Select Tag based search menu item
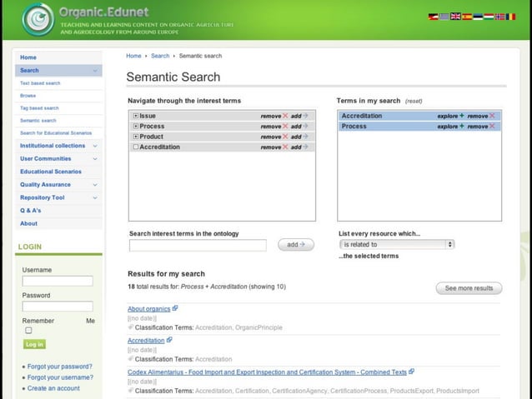The image size is (532, 399). [x=39, y=108]
